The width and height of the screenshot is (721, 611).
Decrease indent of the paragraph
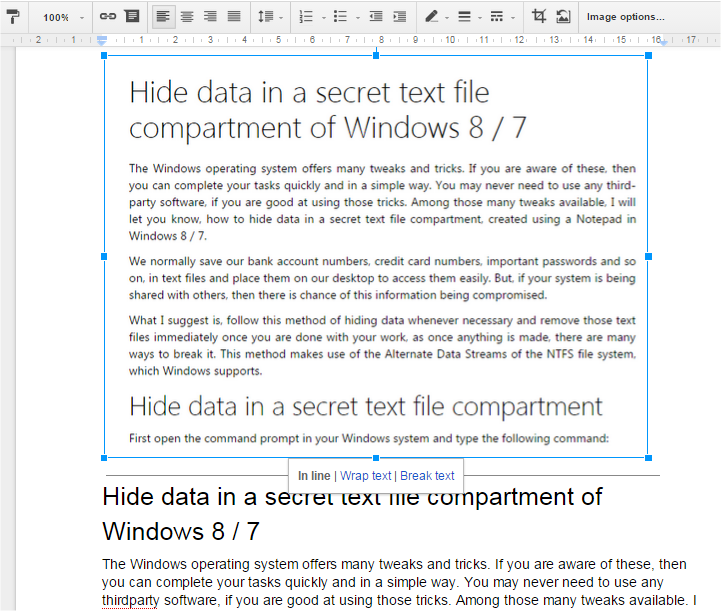click(376, 17)
